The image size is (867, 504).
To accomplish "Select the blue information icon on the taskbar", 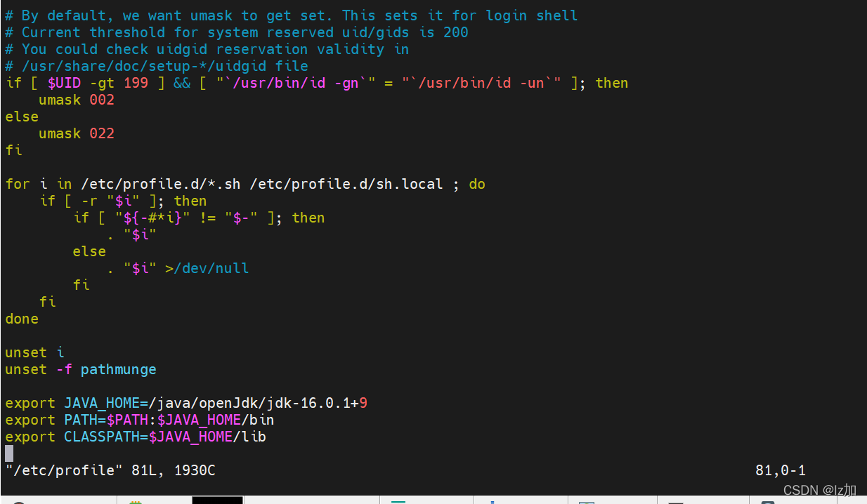I will tap(494, 501).
